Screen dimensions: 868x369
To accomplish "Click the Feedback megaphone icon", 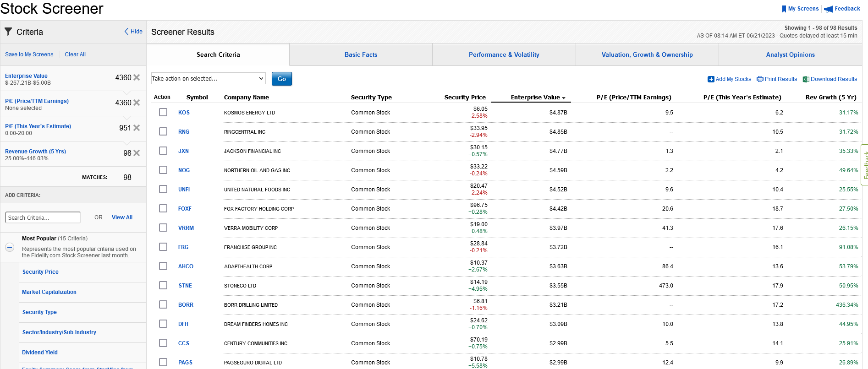I will (x=828, y=9).
